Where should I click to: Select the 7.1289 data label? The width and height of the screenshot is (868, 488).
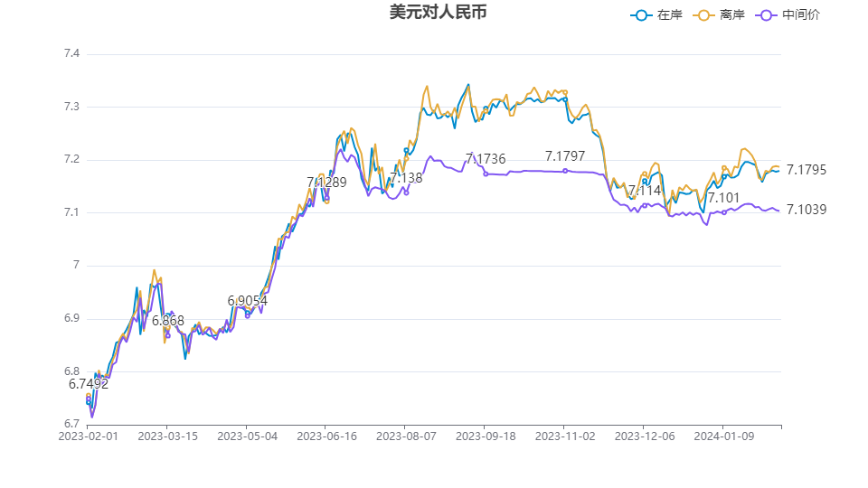(326, 183)
